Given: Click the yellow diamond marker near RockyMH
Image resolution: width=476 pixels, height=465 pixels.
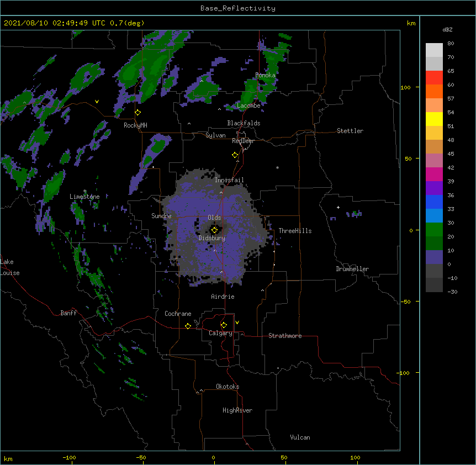Looking at the screenshot, I should [138, 113].
